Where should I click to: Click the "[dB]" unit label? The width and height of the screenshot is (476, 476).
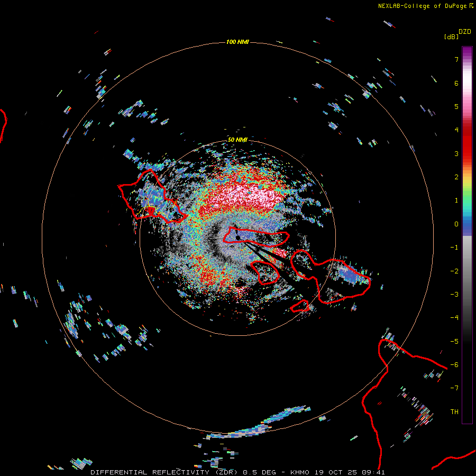tap(451, 37)
